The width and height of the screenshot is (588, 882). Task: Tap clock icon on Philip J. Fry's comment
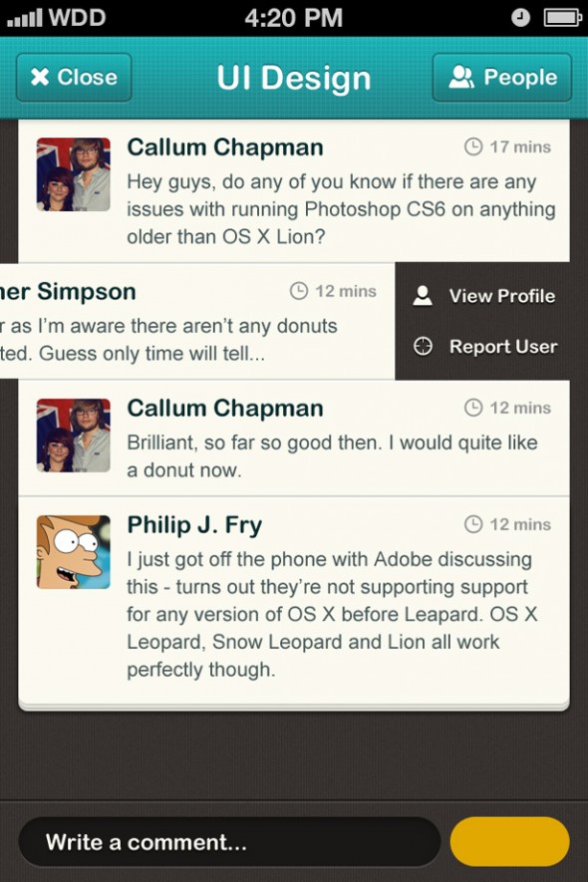point(473,524)
